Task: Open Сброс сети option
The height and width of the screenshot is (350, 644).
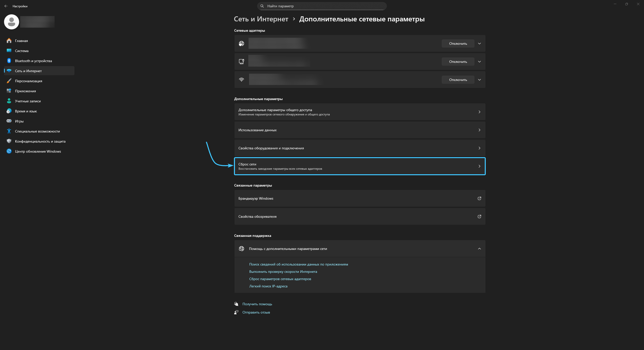Action: (359, 166)
